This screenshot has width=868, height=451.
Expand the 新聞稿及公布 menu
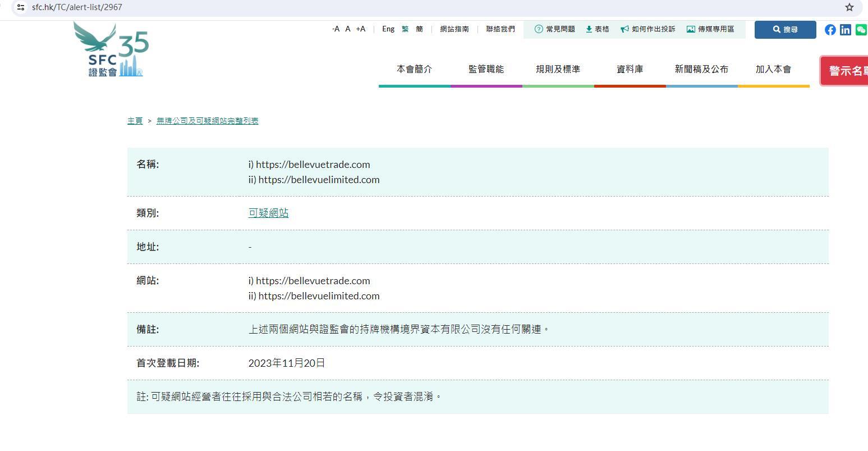coord(701,69)
